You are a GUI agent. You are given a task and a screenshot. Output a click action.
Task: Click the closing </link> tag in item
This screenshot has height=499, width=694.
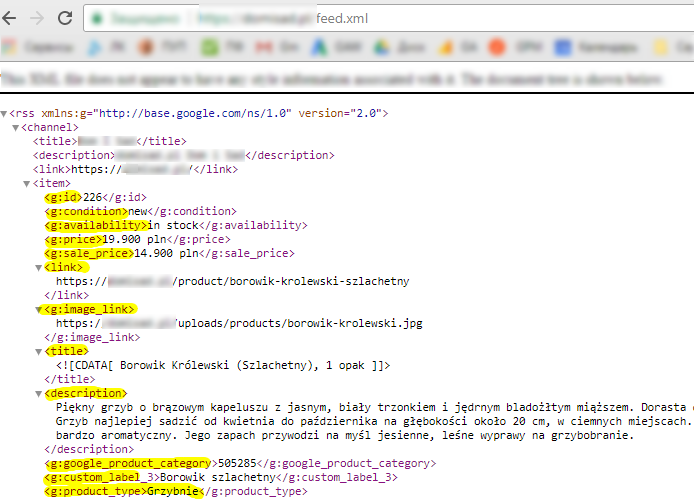point(66,296)
